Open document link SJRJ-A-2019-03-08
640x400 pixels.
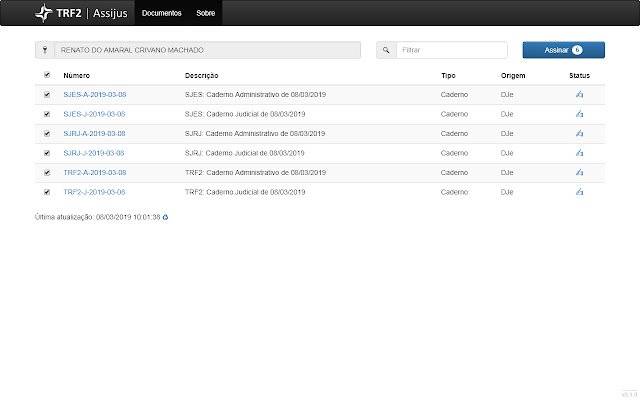pyautogui.click(x=94, y=133)
